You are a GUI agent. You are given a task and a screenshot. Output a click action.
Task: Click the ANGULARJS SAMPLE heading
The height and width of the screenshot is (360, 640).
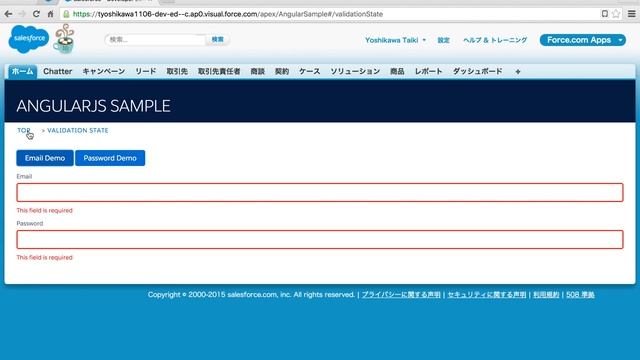coord(93,106)
